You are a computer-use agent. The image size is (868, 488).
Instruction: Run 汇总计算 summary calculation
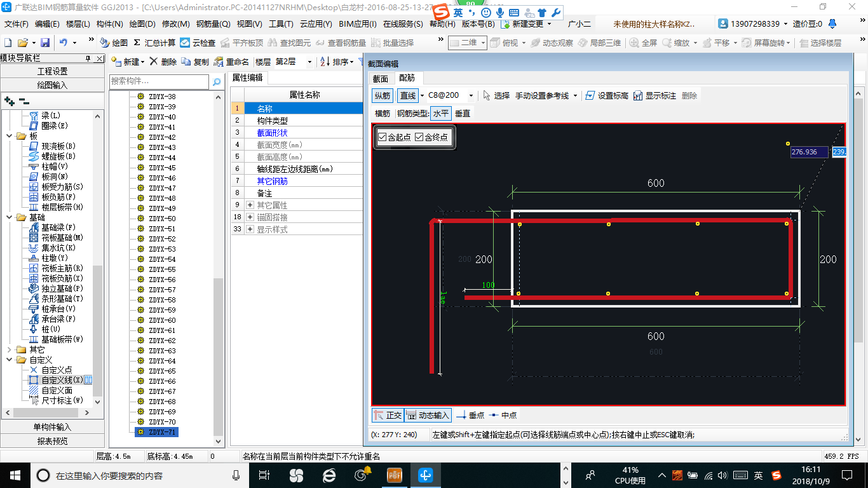154,43
